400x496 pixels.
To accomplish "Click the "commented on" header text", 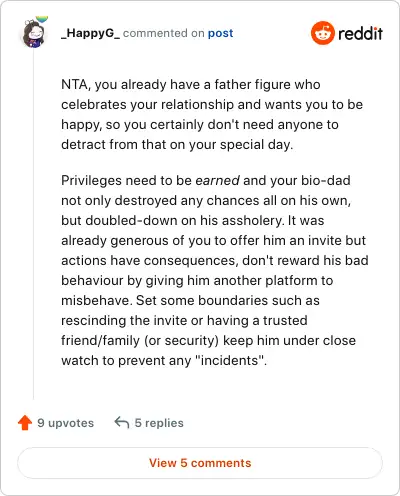I will click(164, 33).
